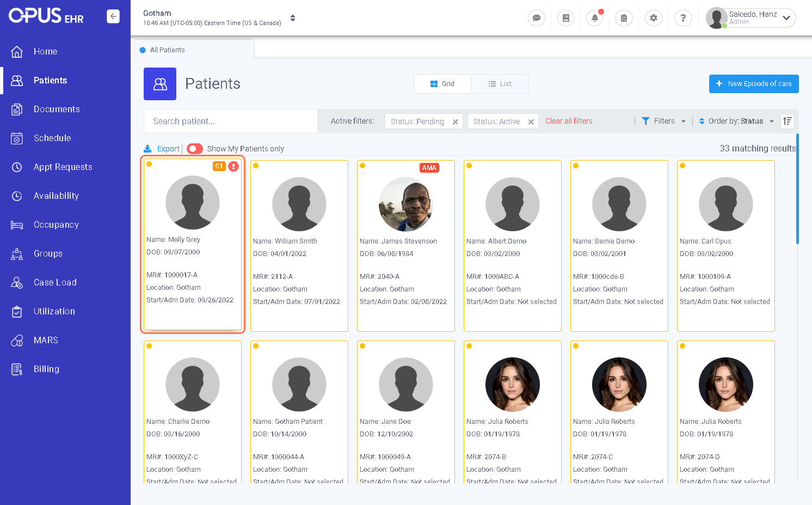Viewport: 812px width, 505px height.
Task: Open William Smith's patient card
Action: click(299, 246)
